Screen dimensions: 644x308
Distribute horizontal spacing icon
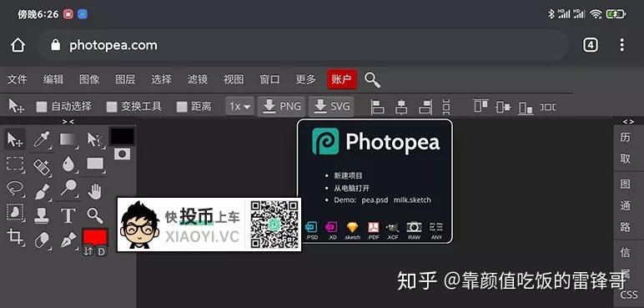[x=548, y=107]
